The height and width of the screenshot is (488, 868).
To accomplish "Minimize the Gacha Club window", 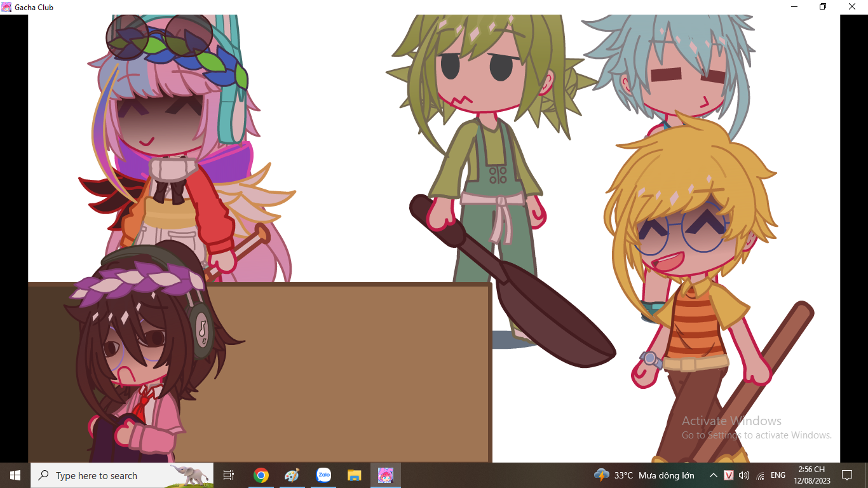I will coord(794,7).
